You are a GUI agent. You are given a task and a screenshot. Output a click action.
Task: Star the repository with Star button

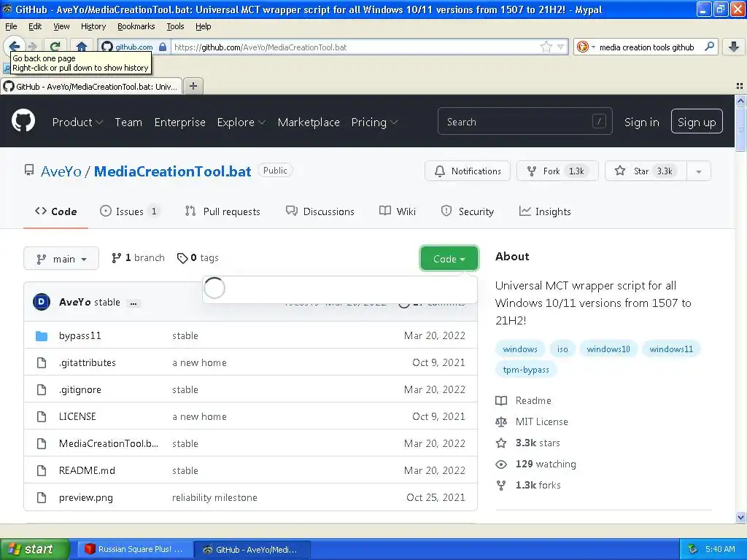(646, 171)
